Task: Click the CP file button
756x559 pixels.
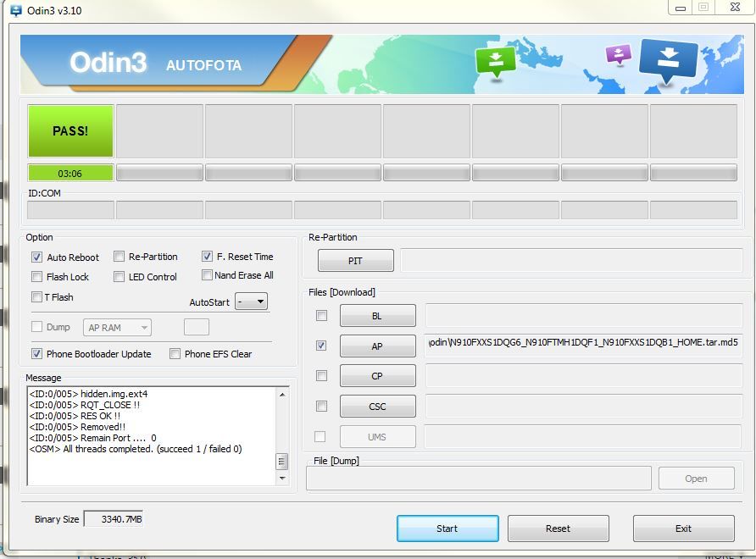Action: pyautogui.click(x=377, y=376)
